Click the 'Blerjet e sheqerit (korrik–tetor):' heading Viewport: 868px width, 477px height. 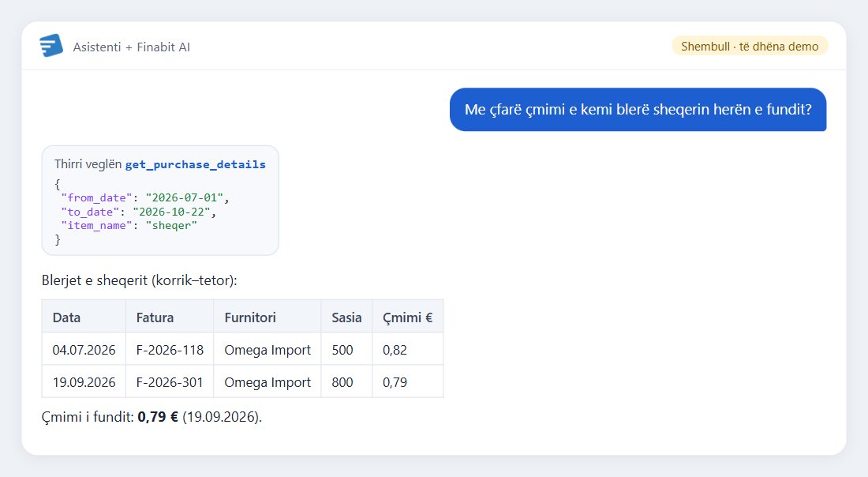tap(140, 280)
